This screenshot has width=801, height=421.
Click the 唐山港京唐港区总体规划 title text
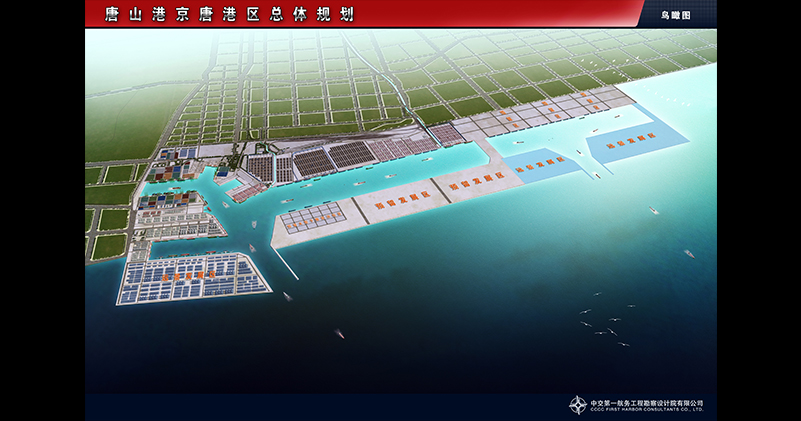[221, 15]
